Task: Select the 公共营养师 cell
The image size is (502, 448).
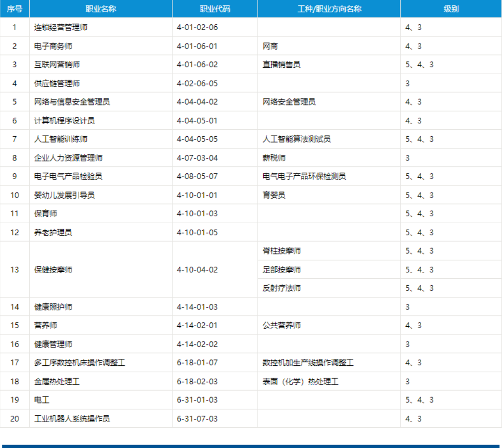Action: point(329,325)
